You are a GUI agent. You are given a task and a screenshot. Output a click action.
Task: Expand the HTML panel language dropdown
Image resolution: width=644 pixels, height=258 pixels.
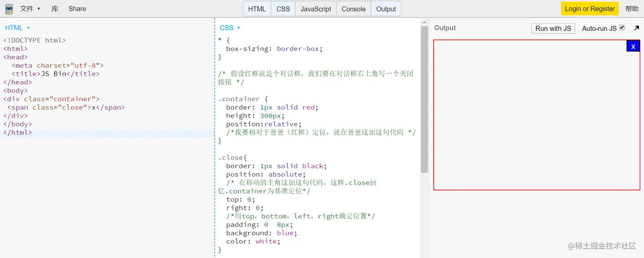pos(17,28)
